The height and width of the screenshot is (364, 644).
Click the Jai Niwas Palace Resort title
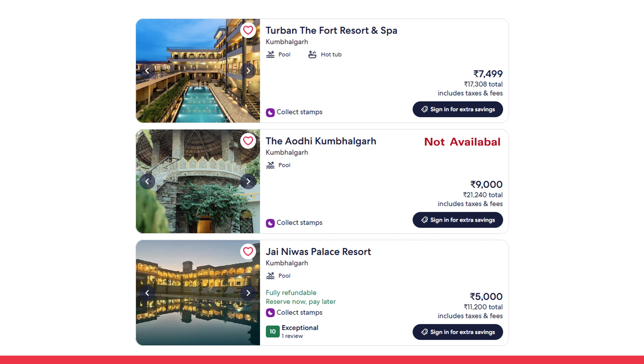tap(318, 252)
